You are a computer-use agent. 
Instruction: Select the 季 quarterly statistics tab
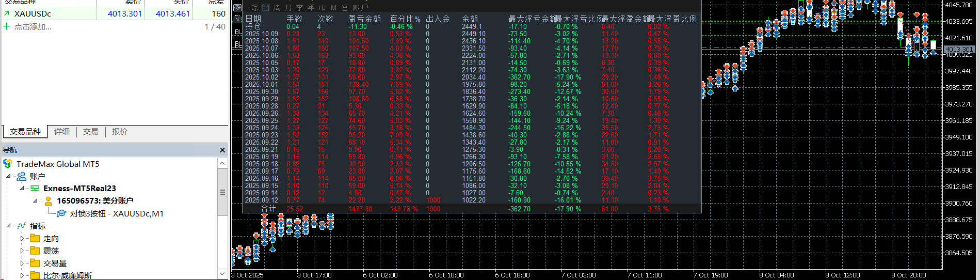coord(299,8)
